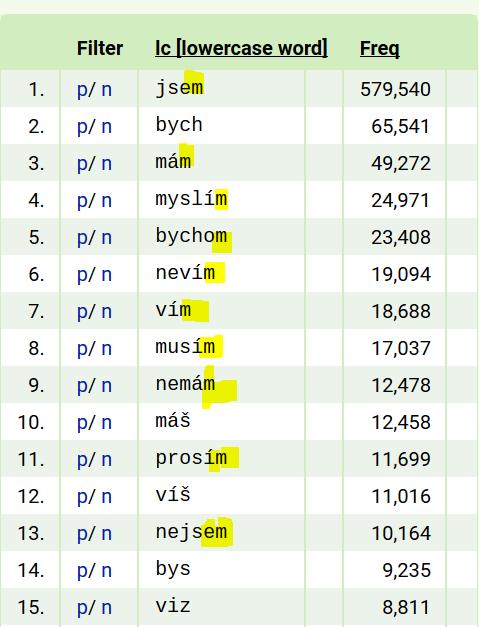
Task: Select the word 'vím' in row 7
Action: [x=173, y=310]
